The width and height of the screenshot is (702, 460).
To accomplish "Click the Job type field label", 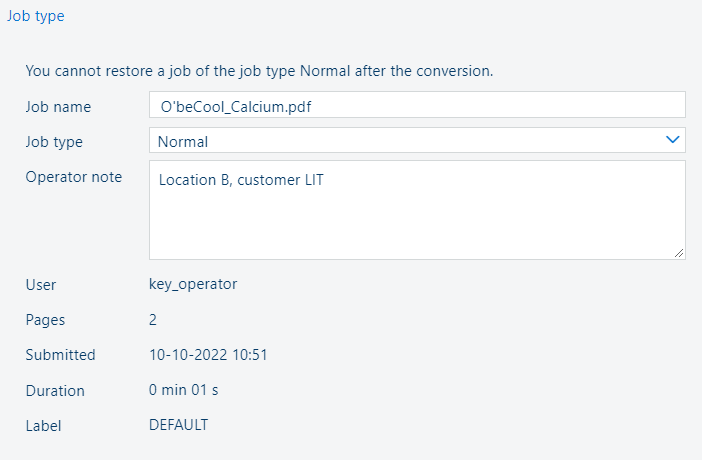I will [54, 141].
